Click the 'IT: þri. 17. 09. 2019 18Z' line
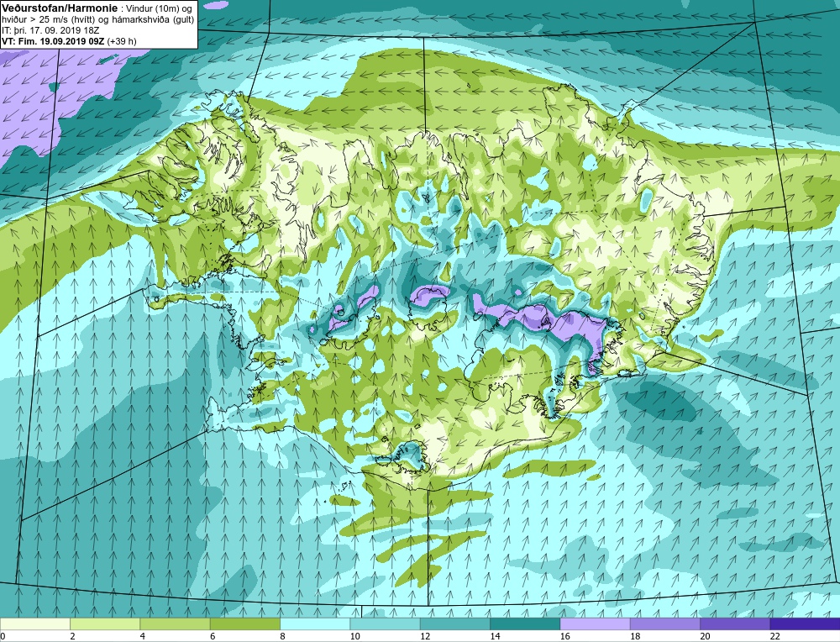 (50, 30)
